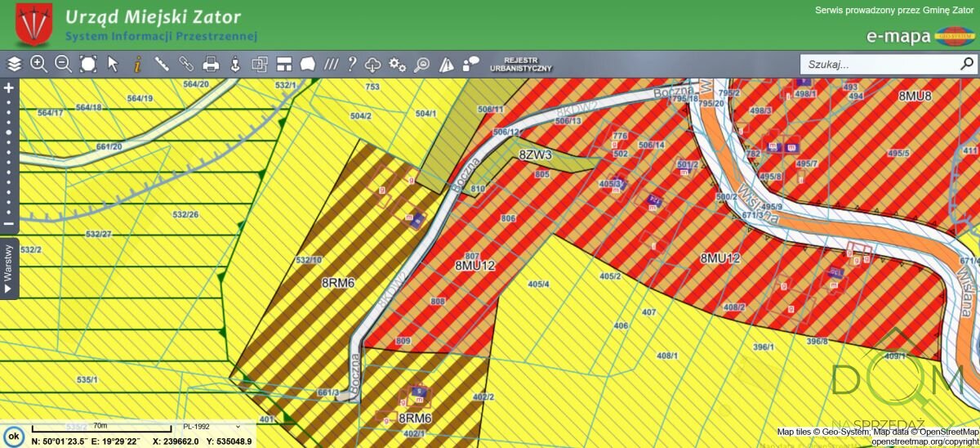Click the full extent view icon
The image size is (980, 448).
[88, 64]
